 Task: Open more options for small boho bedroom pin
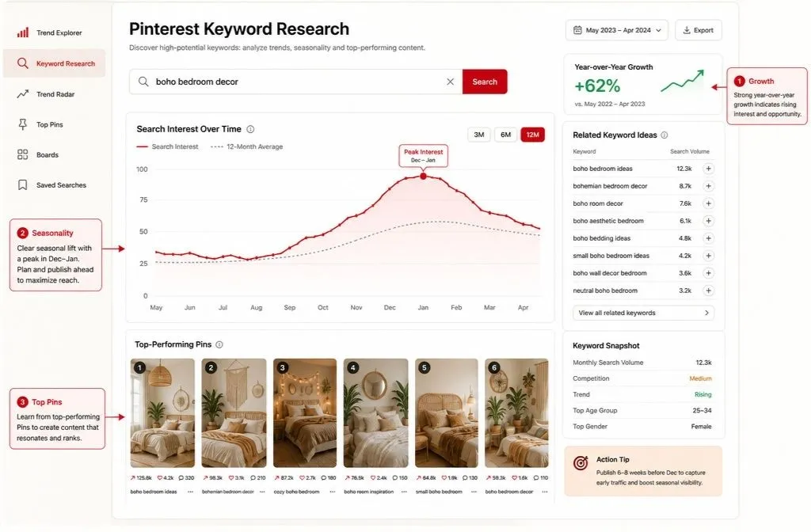click(x=474, y=492)
